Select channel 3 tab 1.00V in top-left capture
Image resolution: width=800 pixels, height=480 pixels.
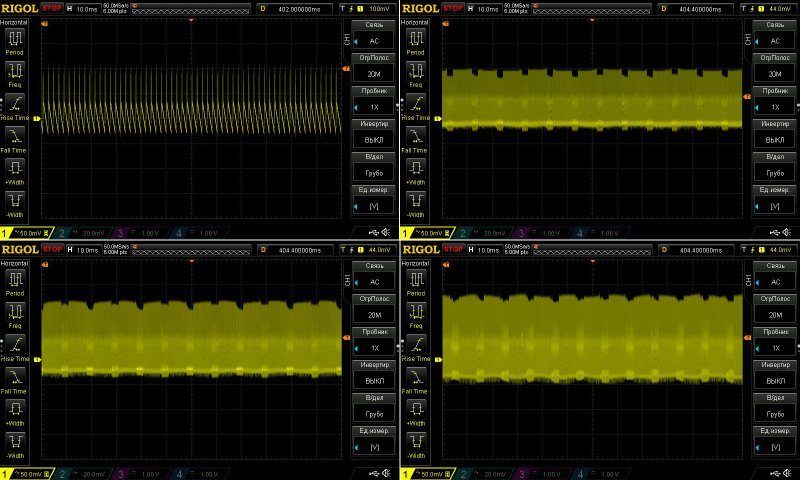pyautogui.click(x=139, y=233)
